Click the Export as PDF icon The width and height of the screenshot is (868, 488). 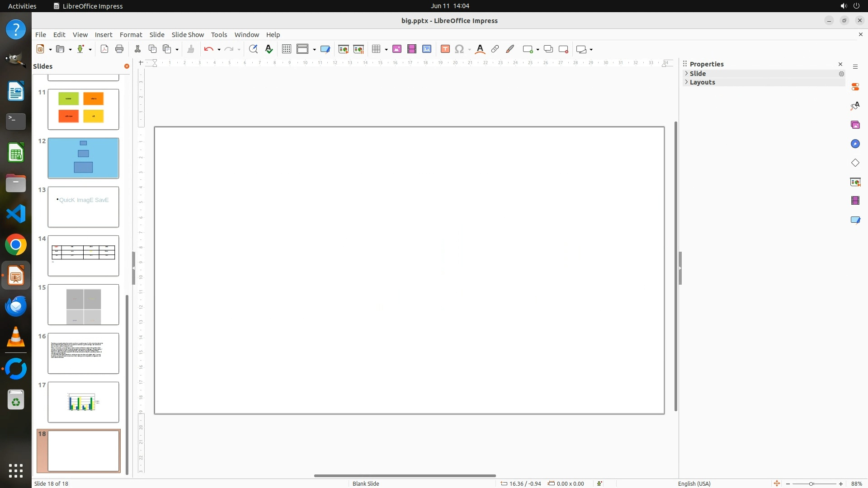point(104,49)
